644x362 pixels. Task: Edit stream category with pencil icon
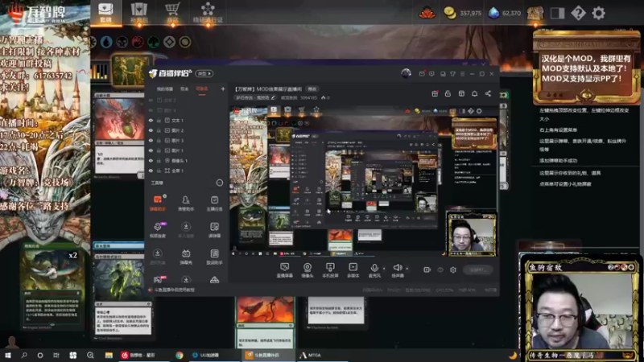[273, 97]
